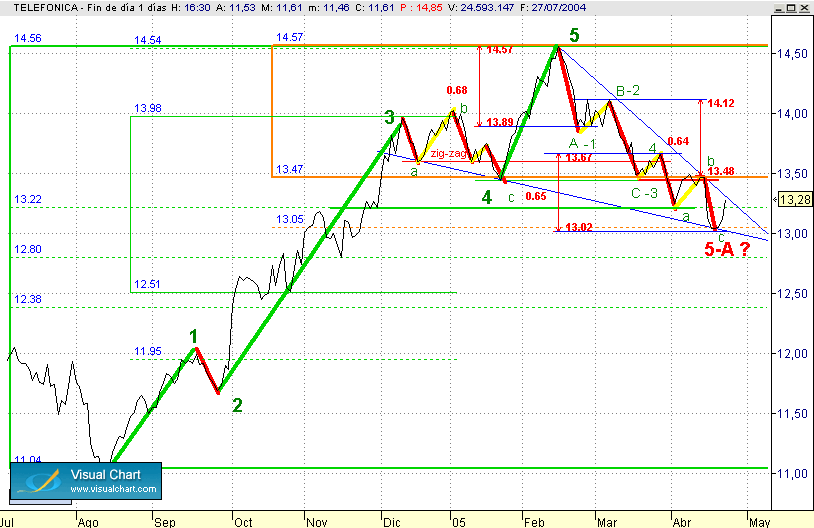The image size is (814, 528).
Task: Click the 'Sep' month label on time axis
Action: pos(165,522)
